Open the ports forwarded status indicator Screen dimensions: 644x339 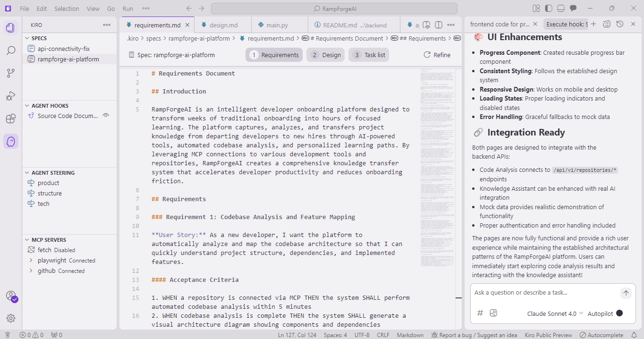[57, 335]
